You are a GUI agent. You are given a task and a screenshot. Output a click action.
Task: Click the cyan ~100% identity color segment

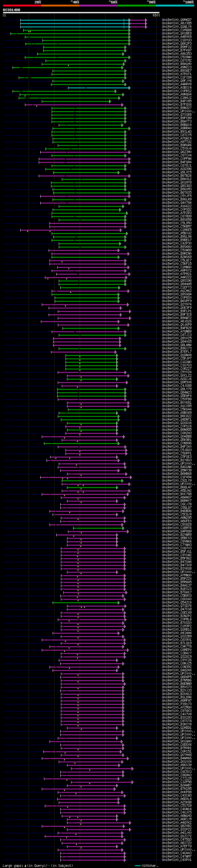pos(175,6)
